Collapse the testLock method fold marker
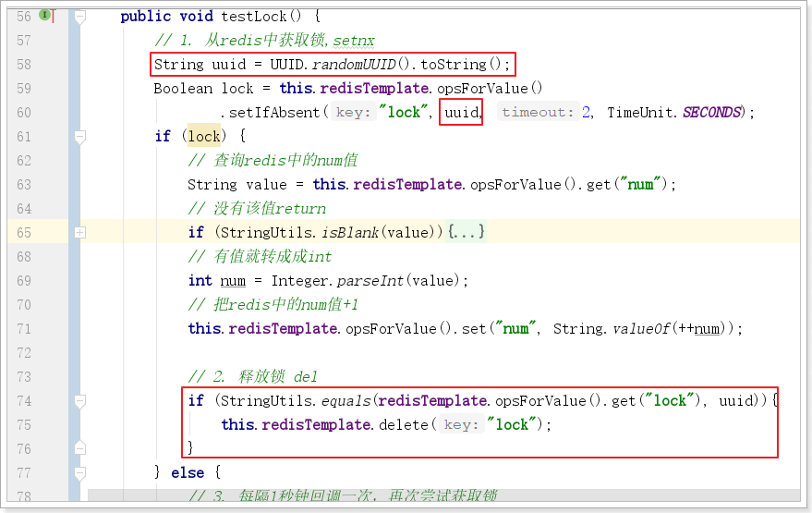 (x=80, y=17)
